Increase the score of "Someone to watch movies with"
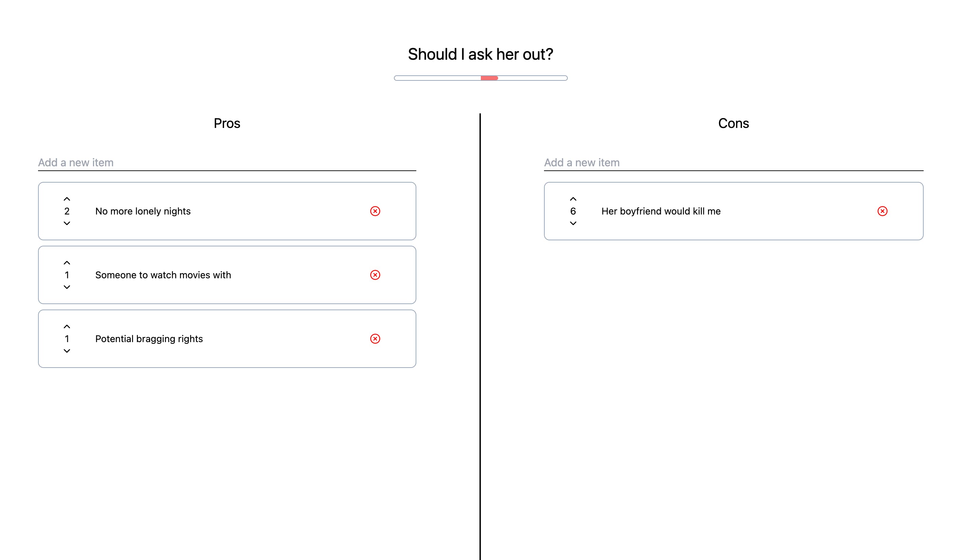 tap(67, 262)
